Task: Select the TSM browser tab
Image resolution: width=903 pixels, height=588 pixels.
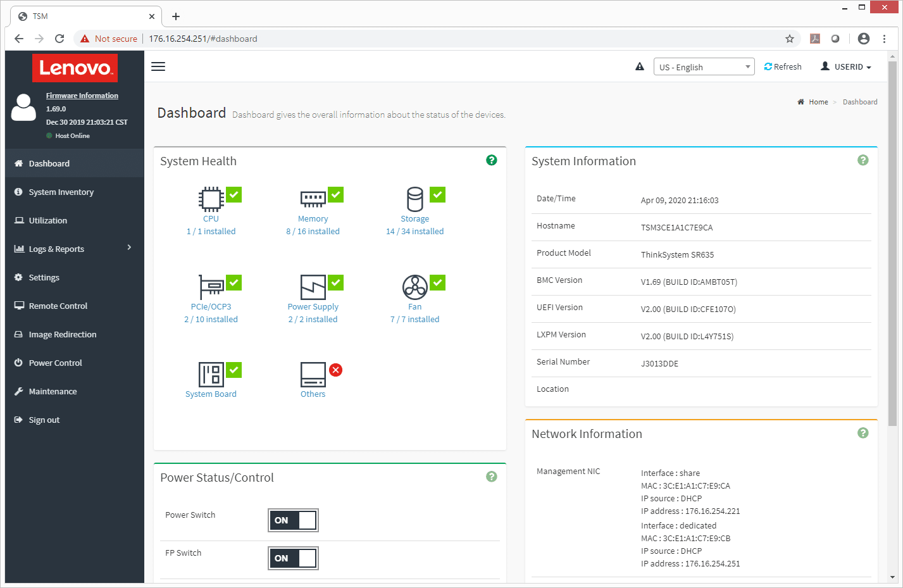Action: tap(86, 16)
